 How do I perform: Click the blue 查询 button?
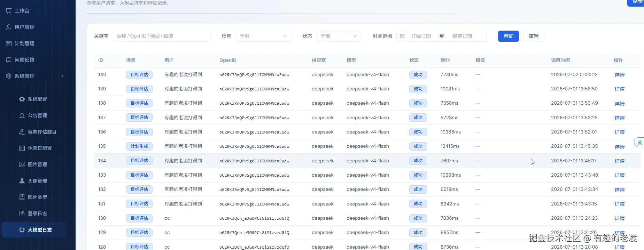[509, 36]
